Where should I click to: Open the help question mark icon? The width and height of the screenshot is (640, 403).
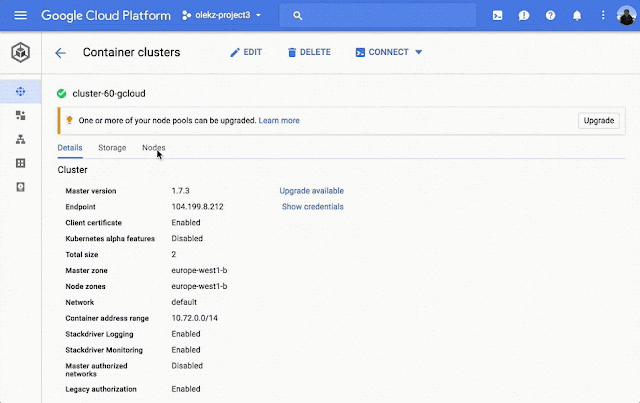[x=550, y=16]
